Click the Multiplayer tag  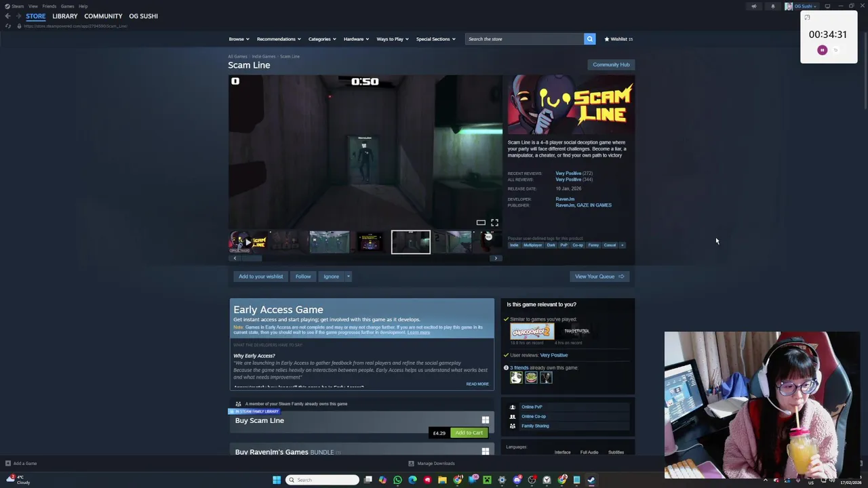coord(533,245)
